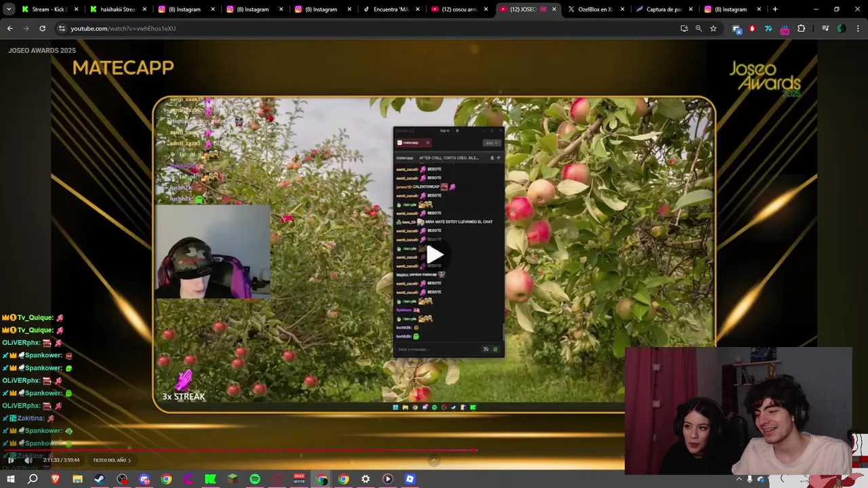Open Windows taskbar search

pyautogui.click(x=33, y=479)
